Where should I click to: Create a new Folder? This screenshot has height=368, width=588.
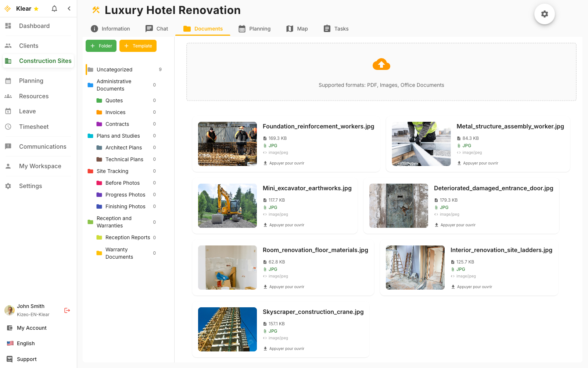point(101,46)
